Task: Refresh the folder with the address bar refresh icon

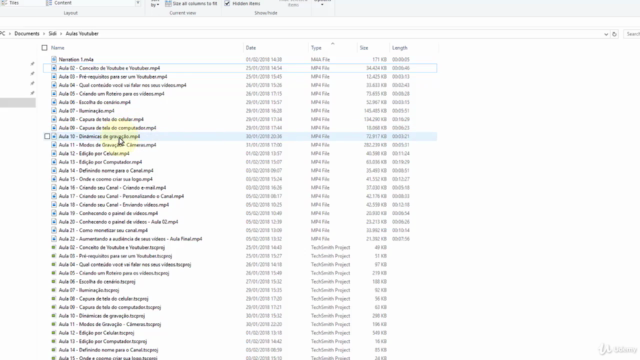Action: [614, 34]
